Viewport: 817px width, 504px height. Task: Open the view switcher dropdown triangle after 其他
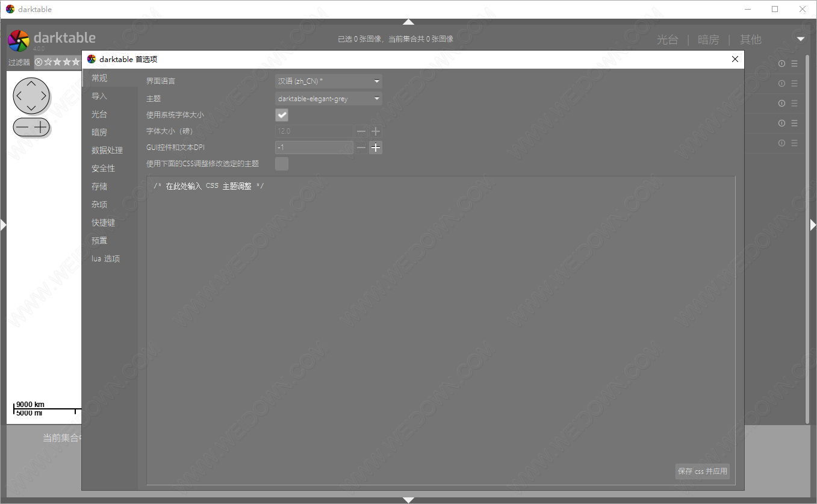[801, 39]
